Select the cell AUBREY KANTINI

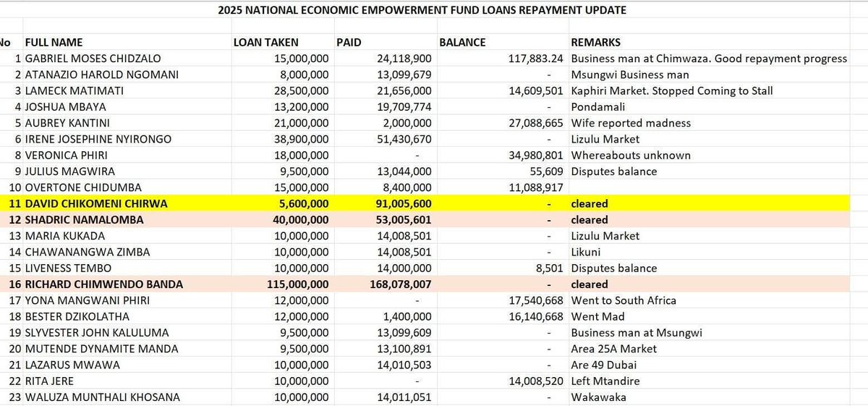pos(67,123)
